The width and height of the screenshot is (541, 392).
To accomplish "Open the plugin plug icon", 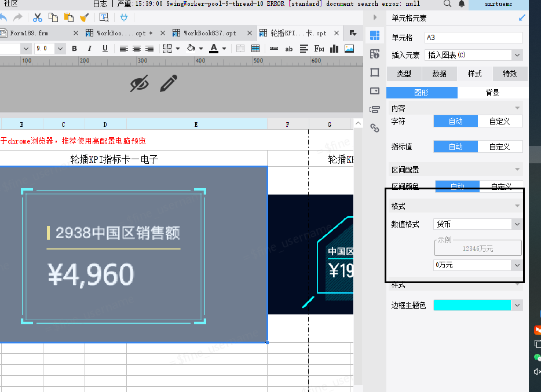I will point(124,17).
